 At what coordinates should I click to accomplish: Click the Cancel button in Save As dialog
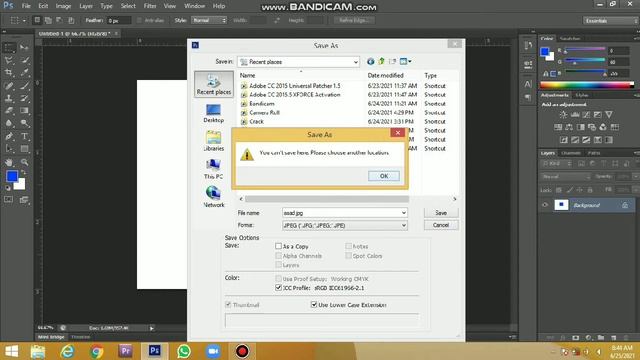tap(441, 225)
